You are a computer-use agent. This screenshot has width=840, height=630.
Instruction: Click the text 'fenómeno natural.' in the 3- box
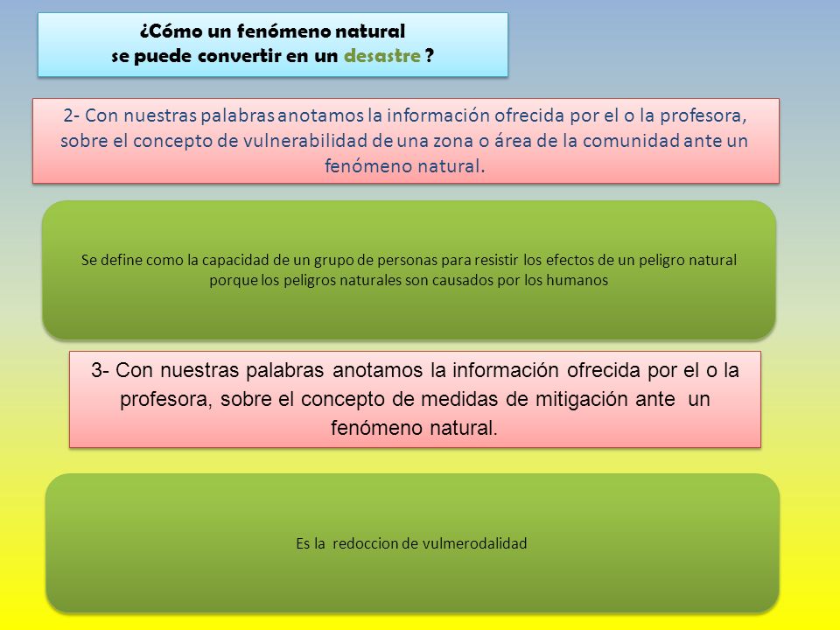point(414,428)
